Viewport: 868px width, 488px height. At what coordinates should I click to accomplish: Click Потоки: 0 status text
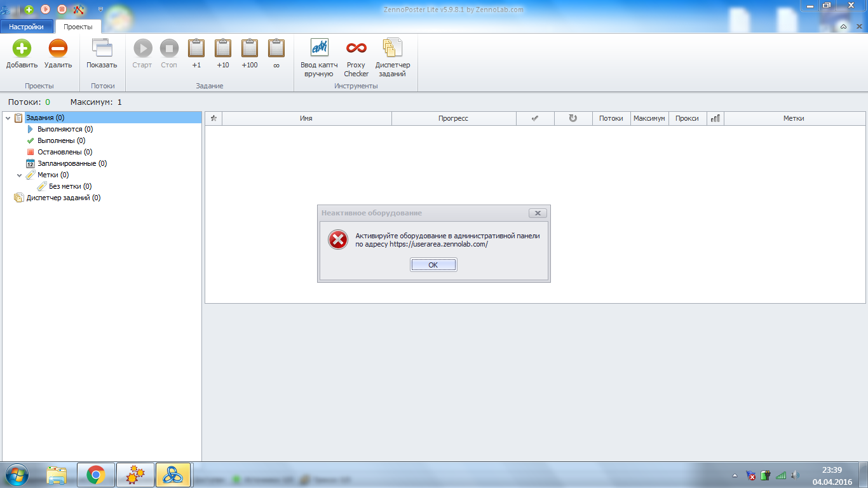(x=29, y=102)
